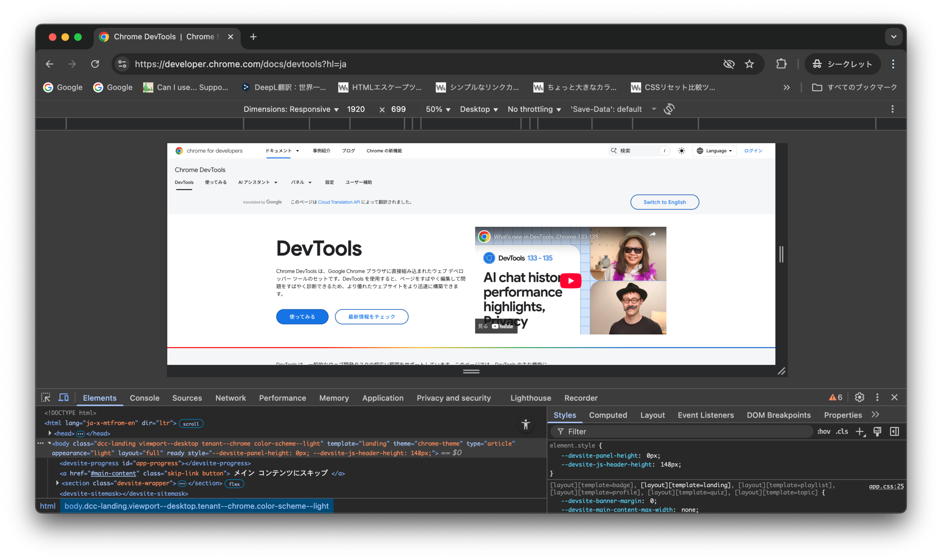Click the scroll badge on html node
This screenshot has width=942, height=560.
click(x=191, y=424)
